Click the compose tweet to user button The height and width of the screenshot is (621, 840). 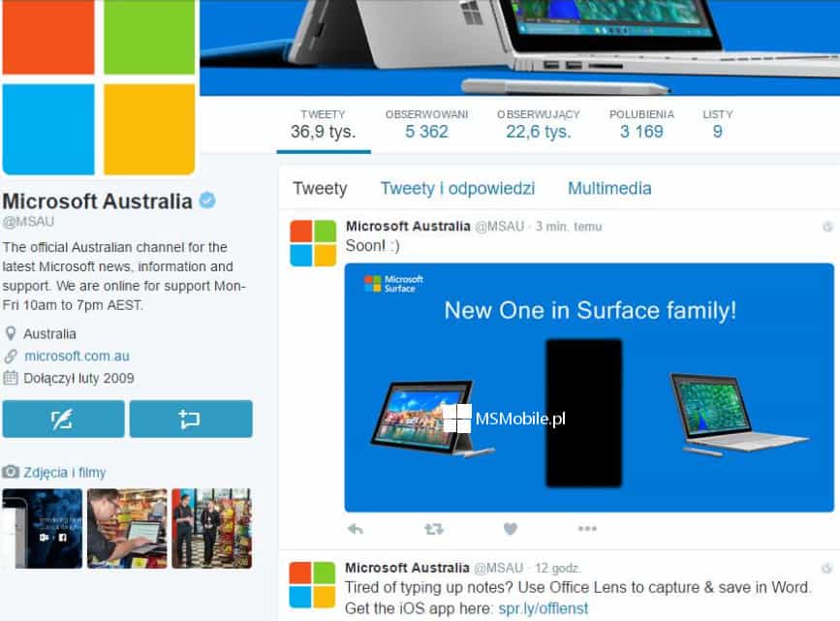pos(63,419)
